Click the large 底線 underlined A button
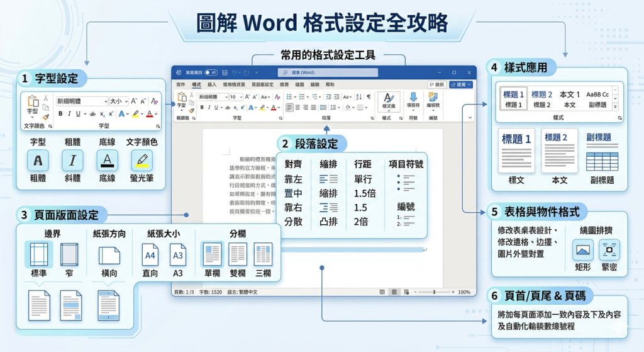 [107, 161]
